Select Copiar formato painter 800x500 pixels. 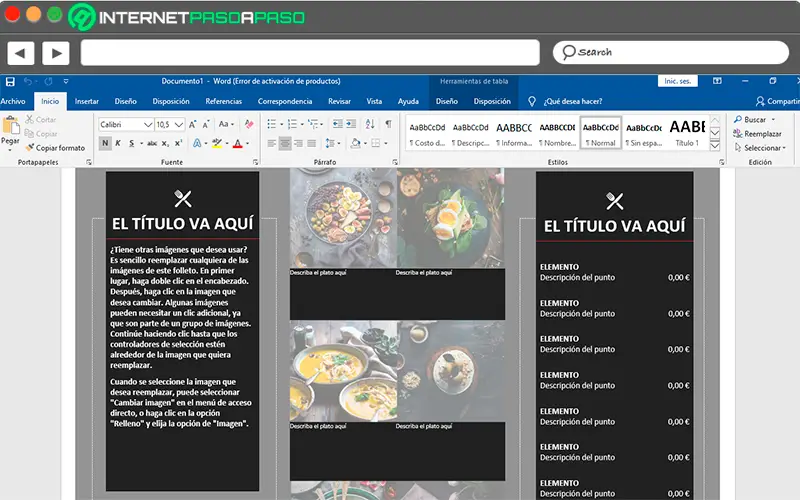coord(55,147)
